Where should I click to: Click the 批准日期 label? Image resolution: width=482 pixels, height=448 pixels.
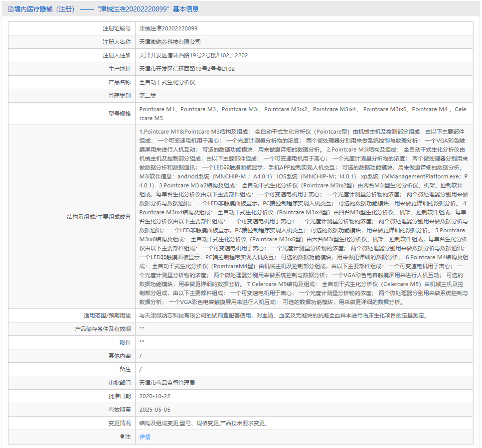(120, 396)
